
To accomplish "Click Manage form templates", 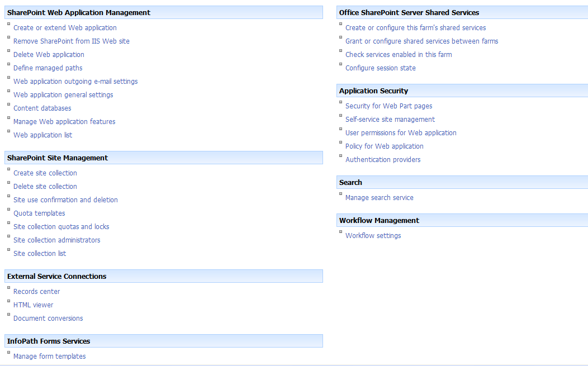I will click(50, 357).
